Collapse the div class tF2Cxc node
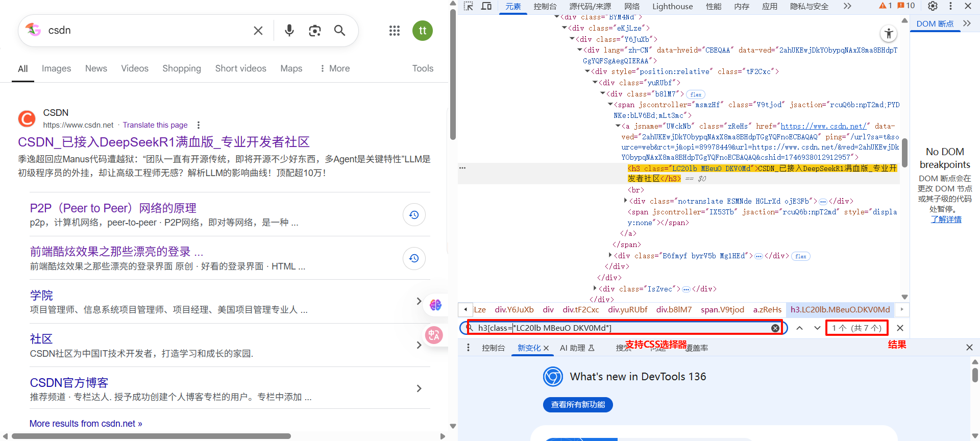 pyautogui.click(x=587, y=71)
